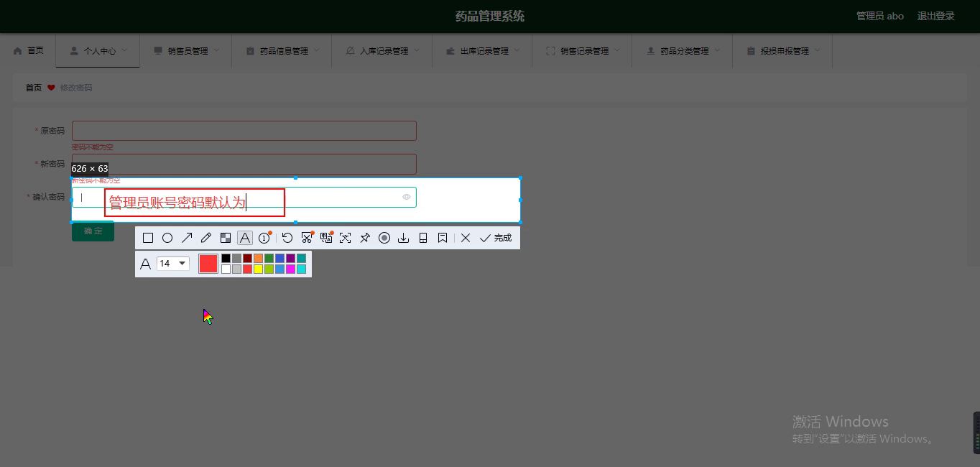The height and width of the screenshot is (467, 980).
Task: Click the translate screenshot icon
Action: [x=326, y=238]
